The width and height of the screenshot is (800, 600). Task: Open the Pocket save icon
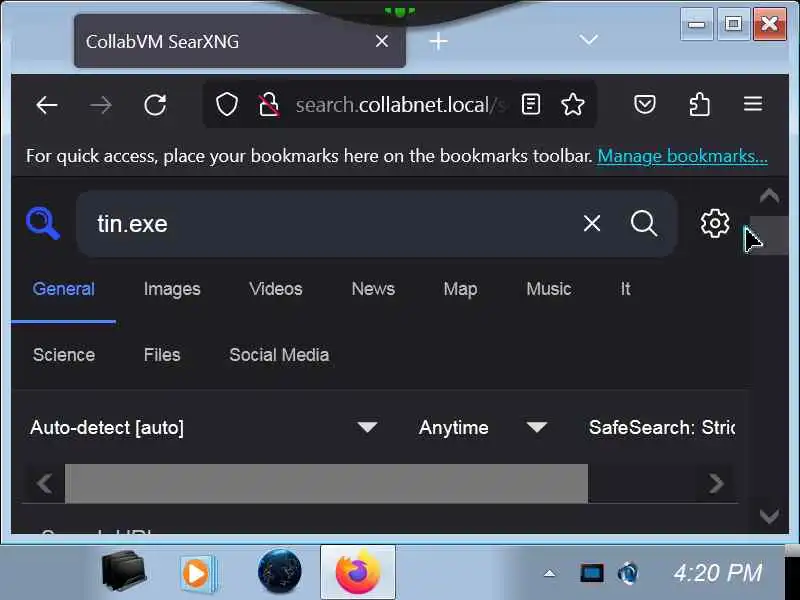(645, 105)
